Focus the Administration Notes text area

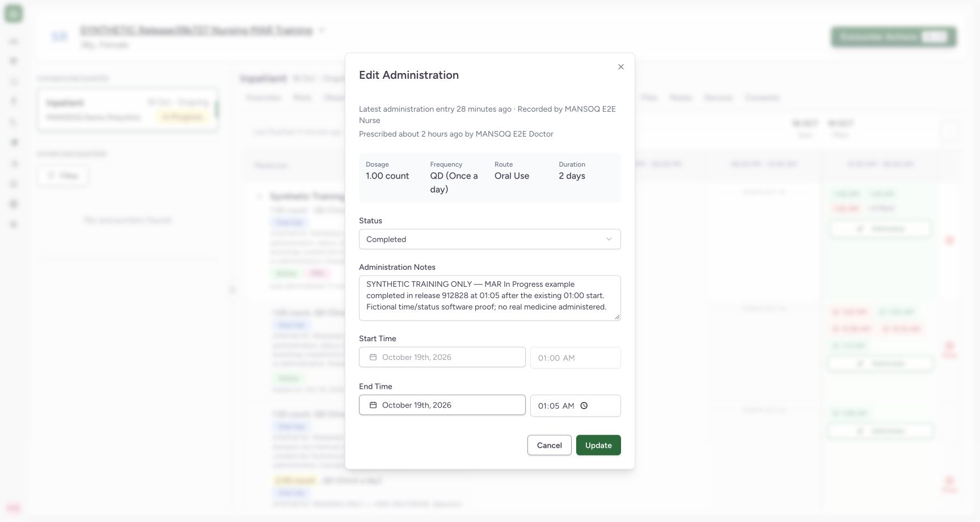(490, 298)
